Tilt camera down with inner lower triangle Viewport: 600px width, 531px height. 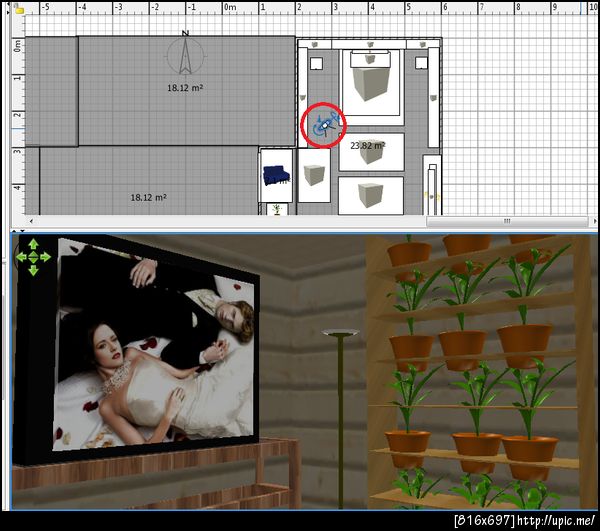(x=33, y=261)
